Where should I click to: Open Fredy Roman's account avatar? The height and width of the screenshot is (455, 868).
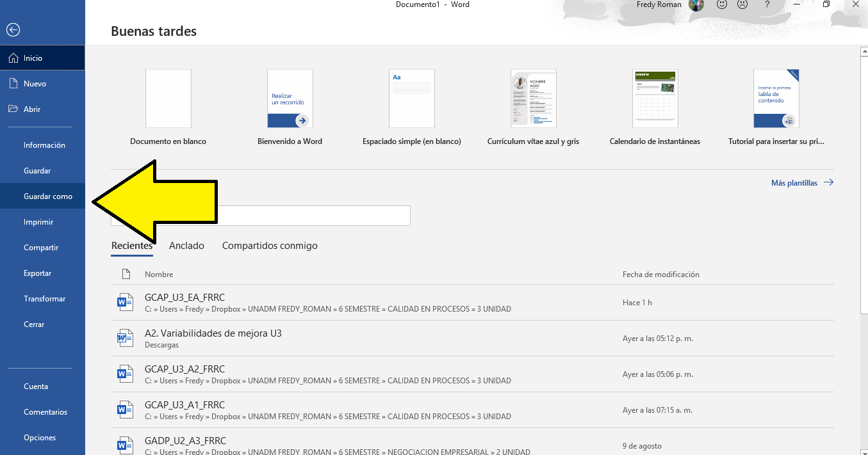(696, 6)
